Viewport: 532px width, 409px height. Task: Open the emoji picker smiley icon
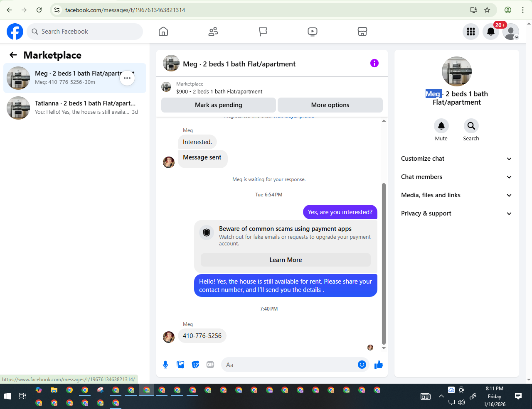point(362,365)
